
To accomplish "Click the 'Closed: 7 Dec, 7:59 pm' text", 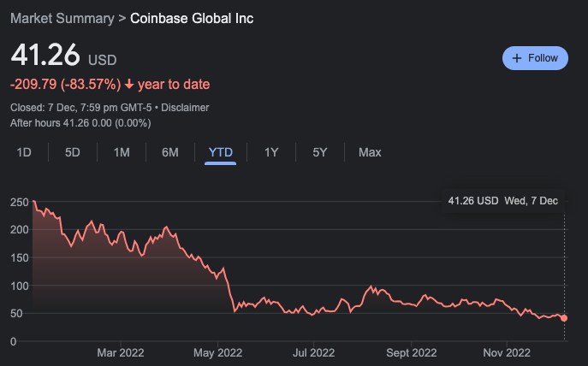I will click(x=63, y=108).
